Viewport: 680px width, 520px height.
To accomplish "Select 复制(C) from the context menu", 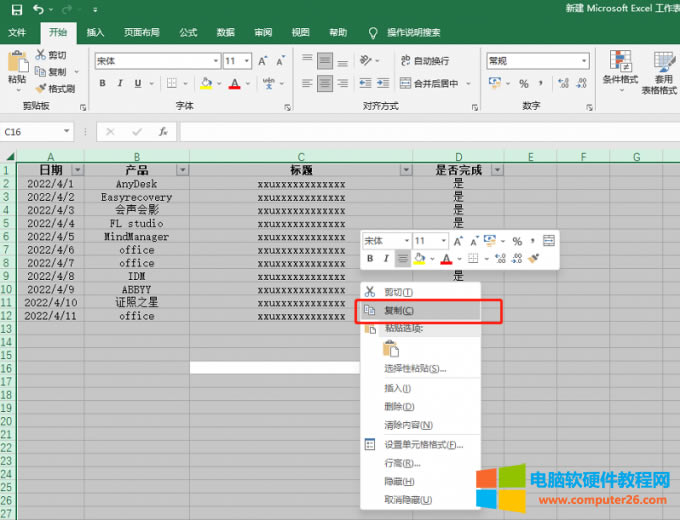I will tap(398, 311).
